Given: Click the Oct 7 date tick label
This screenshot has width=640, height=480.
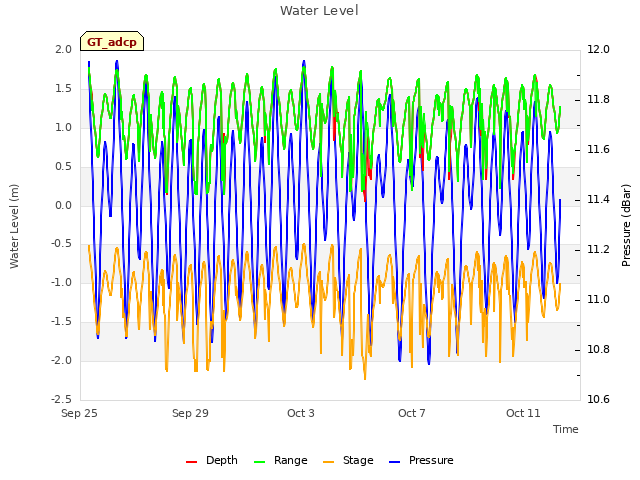Looking at the screenshot, I should 412,413.
